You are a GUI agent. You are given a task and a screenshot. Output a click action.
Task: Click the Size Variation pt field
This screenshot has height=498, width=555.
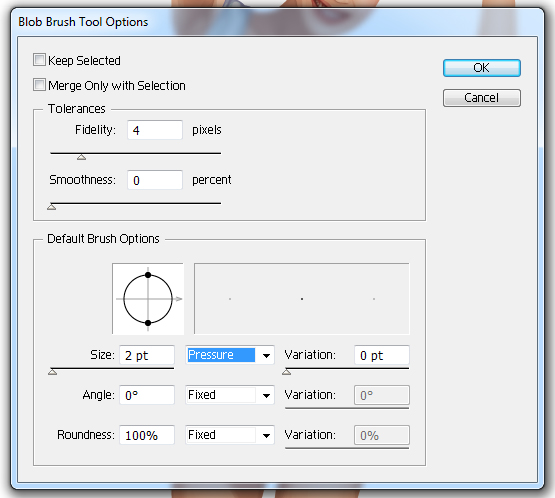tap(382, 355)
